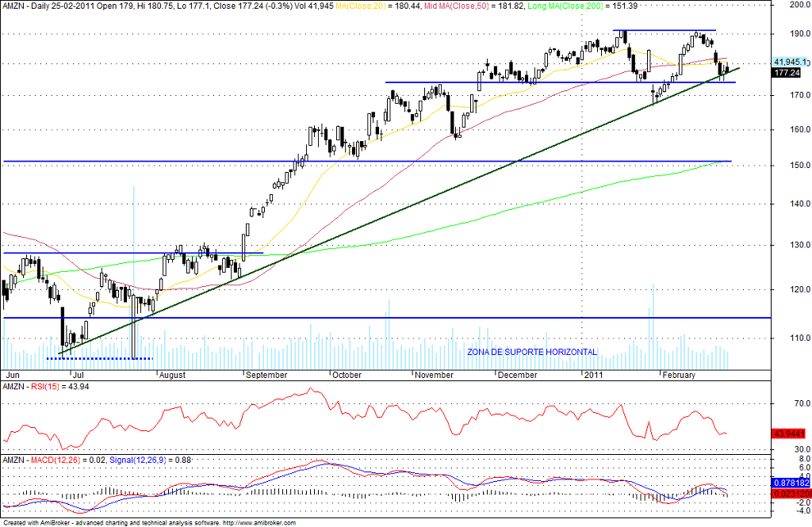Select the October label on time axis

(x=347, y=376)
